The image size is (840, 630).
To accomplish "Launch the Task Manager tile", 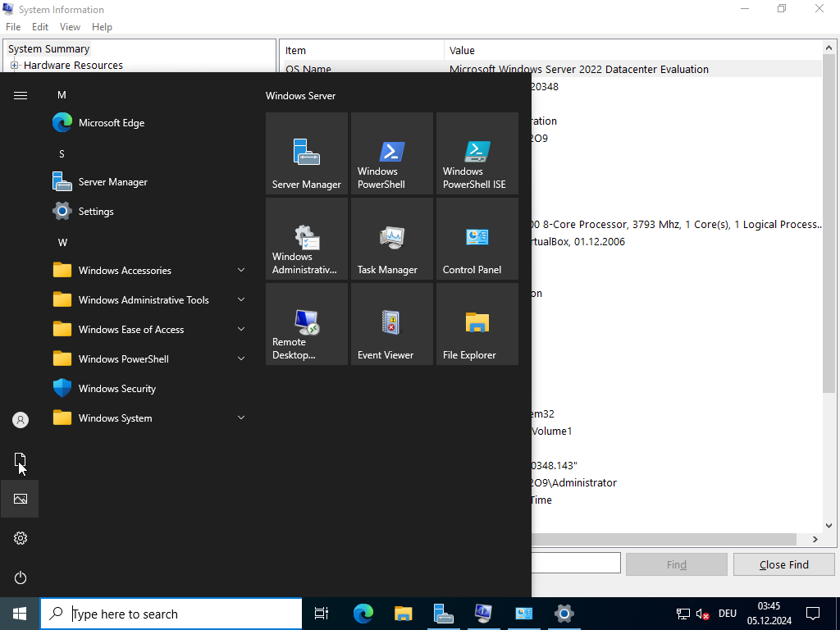I will [391, 239].
